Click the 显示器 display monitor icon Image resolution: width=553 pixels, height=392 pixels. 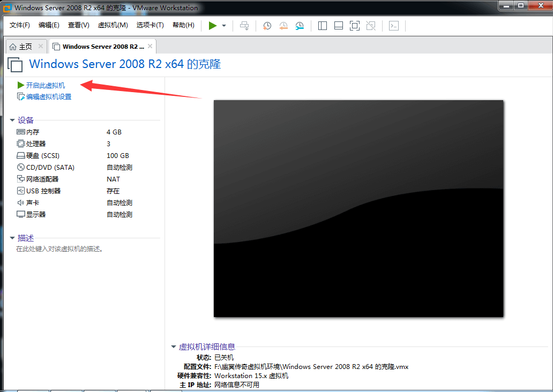point(21,214)
